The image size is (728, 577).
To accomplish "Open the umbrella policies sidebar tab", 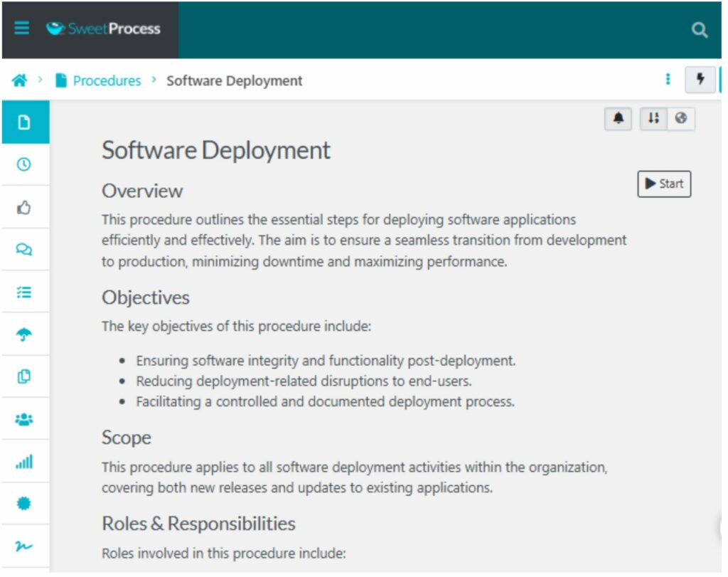I will tap(25, 334).
